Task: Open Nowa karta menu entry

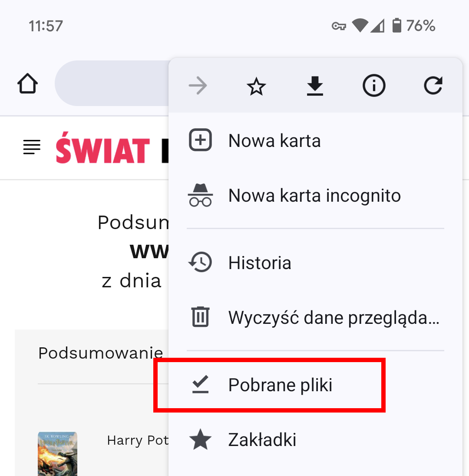Action: tap(315, 140)
